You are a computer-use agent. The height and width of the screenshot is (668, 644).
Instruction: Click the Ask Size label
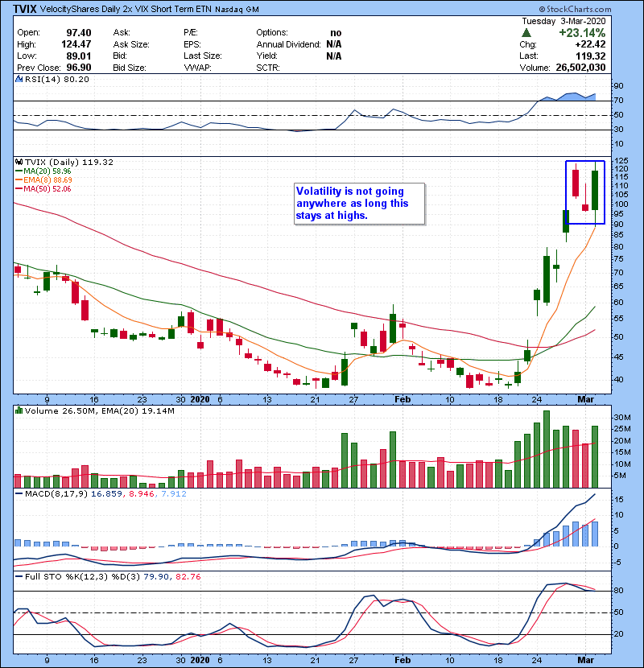(x=131, y=44)
